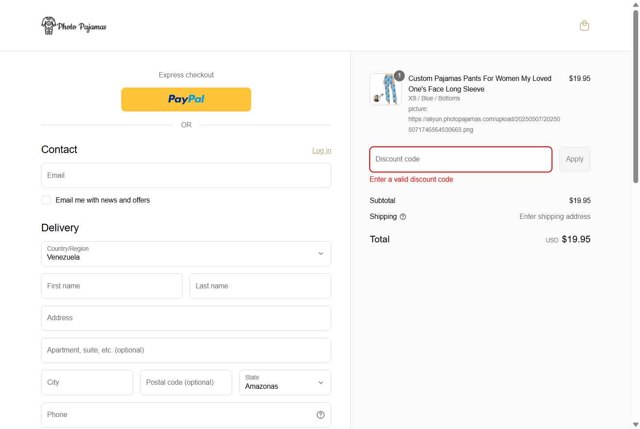This screenshot has height=429, width=640.
Task: Click the page vertical scrollbar
Action: 636,96
